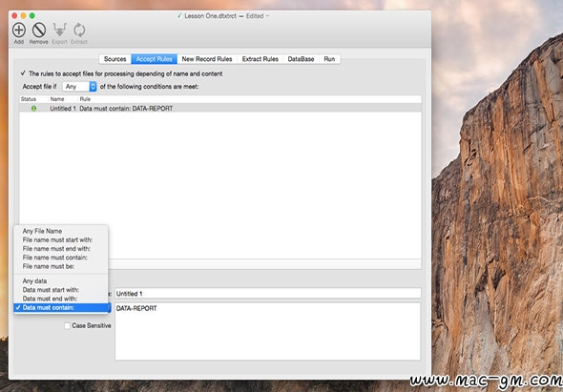Open the Extract Rules tab

point(260,59)
